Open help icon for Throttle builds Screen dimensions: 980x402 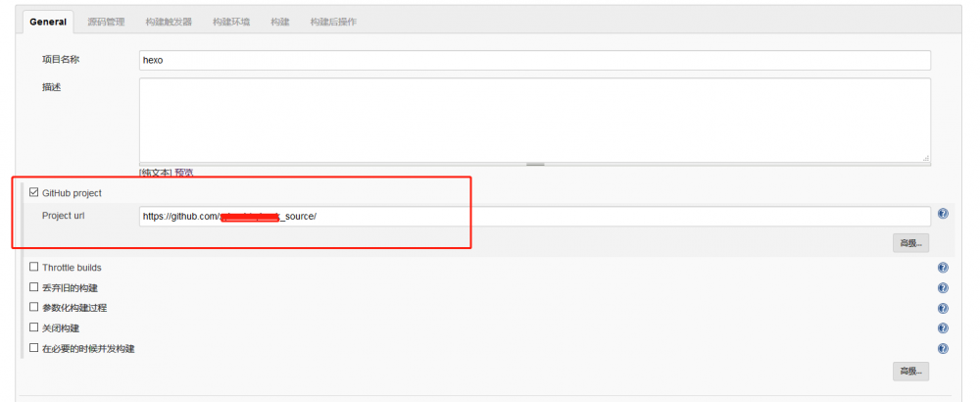click(x=943, y=268)
